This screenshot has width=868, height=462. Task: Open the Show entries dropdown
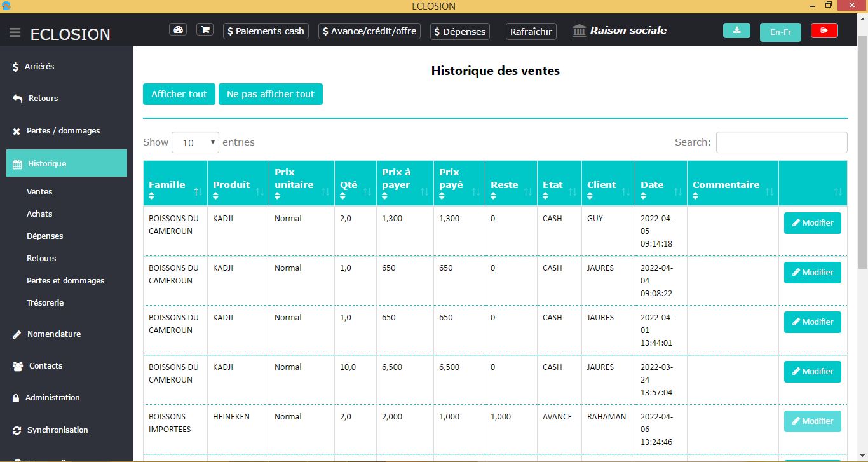[195, 142]
